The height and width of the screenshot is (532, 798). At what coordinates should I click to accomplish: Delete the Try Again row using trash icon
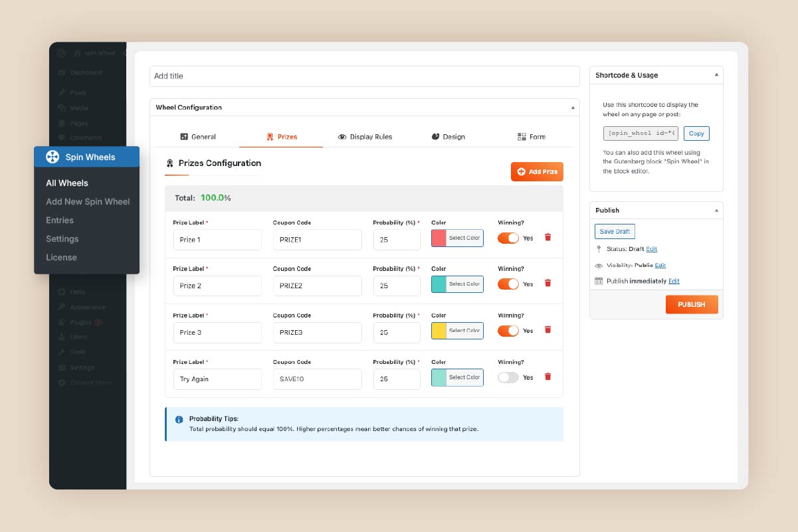coord(548,377)
